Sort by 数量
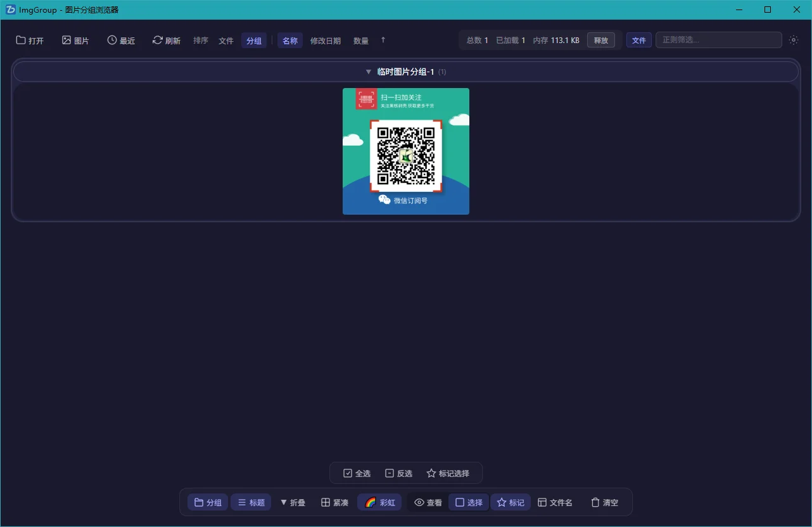The width and height of the screenshot is (812, 527). click(361, 41)
